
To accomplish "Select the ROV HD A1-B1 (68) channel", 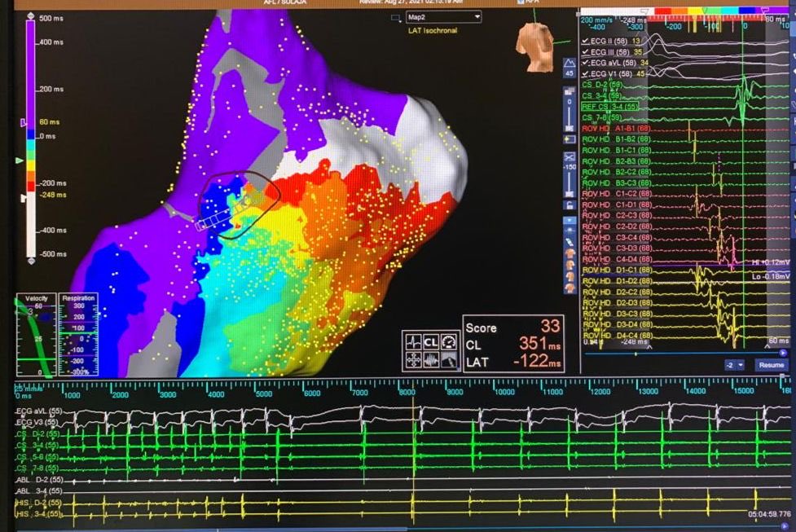I will (616, 129).
